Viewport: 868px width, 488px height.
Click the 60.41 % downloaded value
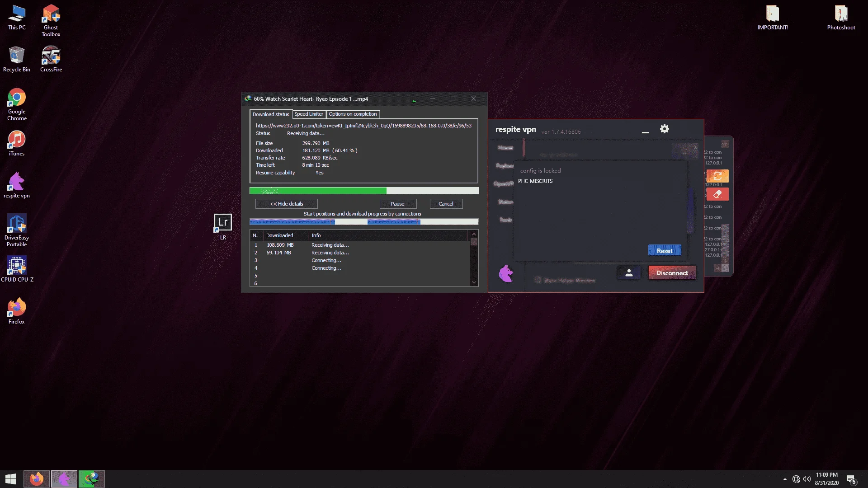346,151
